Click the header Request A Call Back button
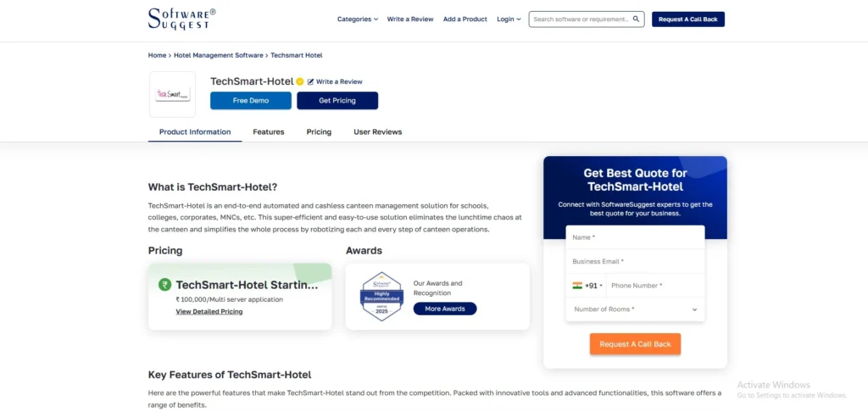This screenshot has width=868, height=412. coord(688,19)
